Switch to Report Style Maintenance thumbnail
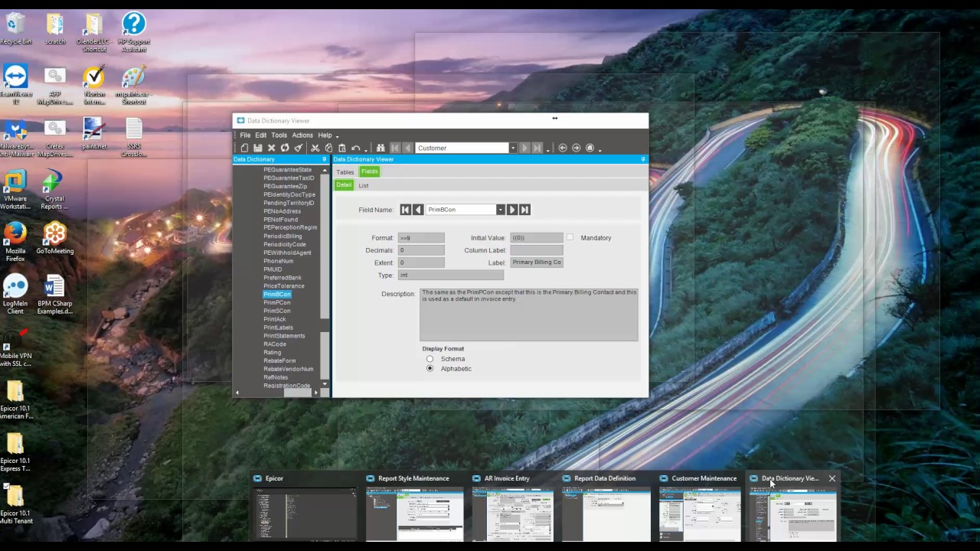 click(413, 505)
